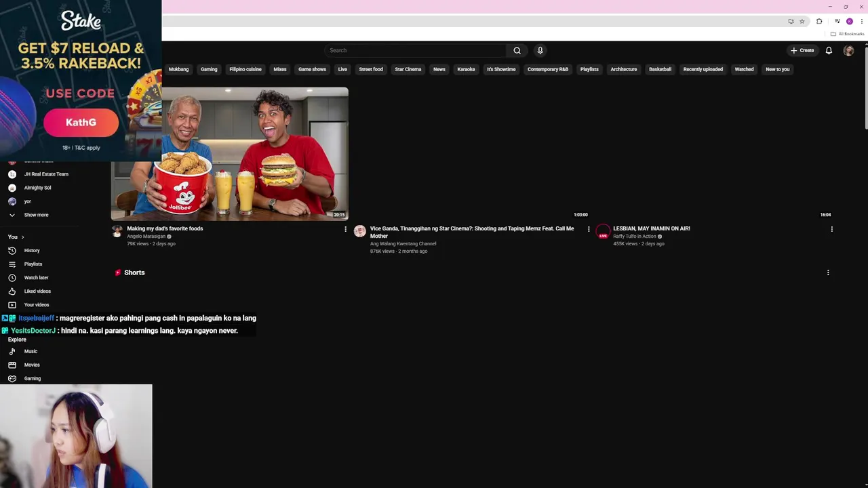Open Raffy Tulfo in Action channel name
Viewport: 868px width, 488px height.
pyautogui.click(x=635, y=237)
